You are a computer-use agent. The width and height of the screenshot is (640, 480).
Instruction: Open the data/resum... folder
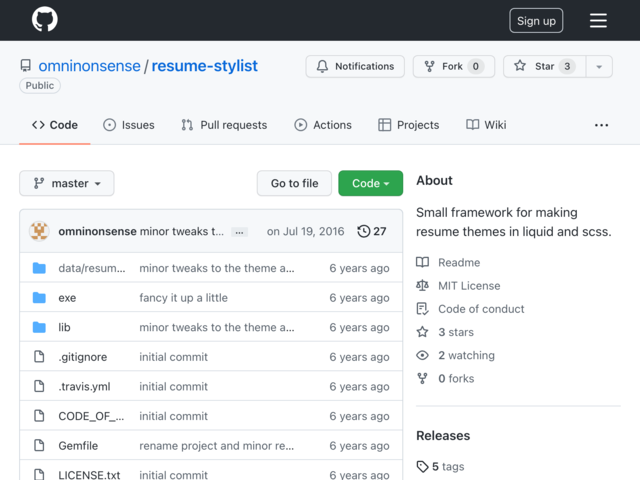92,268
